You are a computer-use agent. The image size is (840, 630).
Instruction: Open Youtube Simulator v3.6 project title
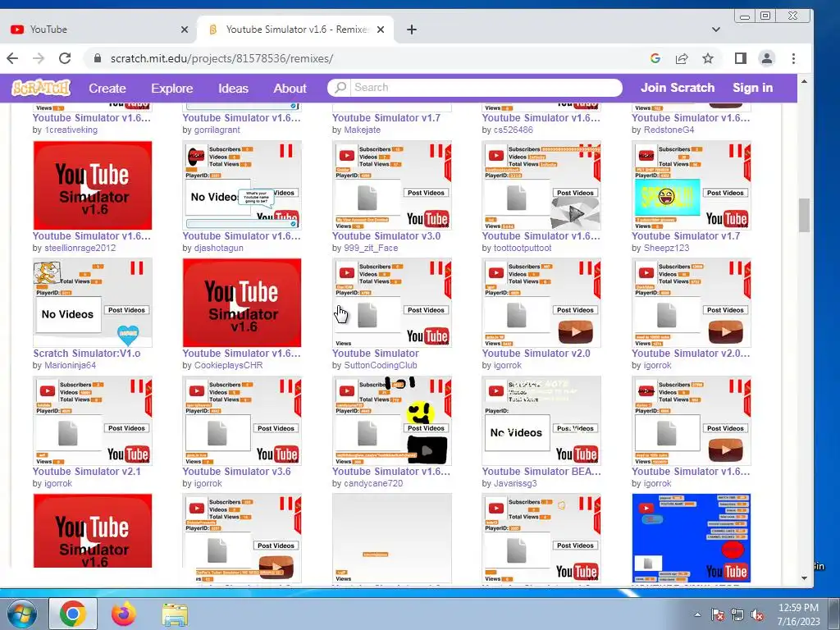(237, 472)
